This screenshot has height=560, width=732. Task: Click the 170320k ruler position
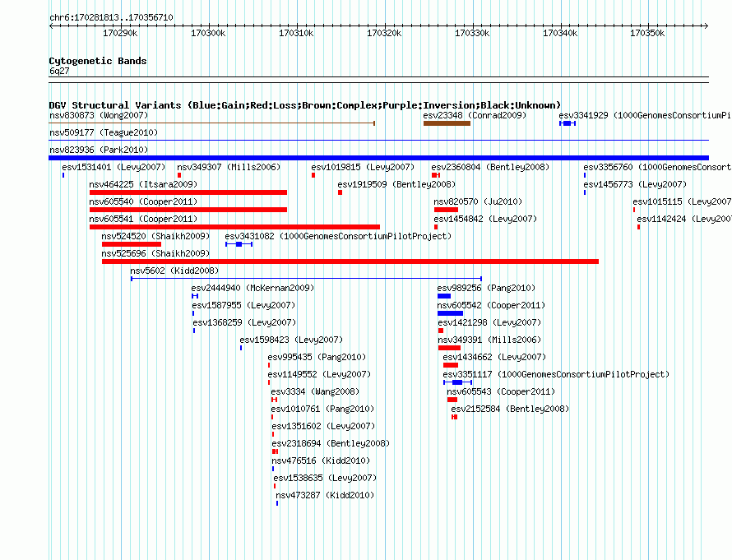[384, 33]
